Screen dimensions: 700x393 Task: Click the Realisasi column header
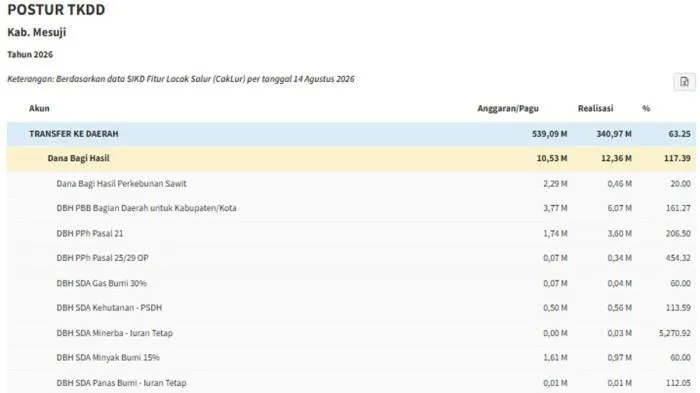[x=596, y=108]
